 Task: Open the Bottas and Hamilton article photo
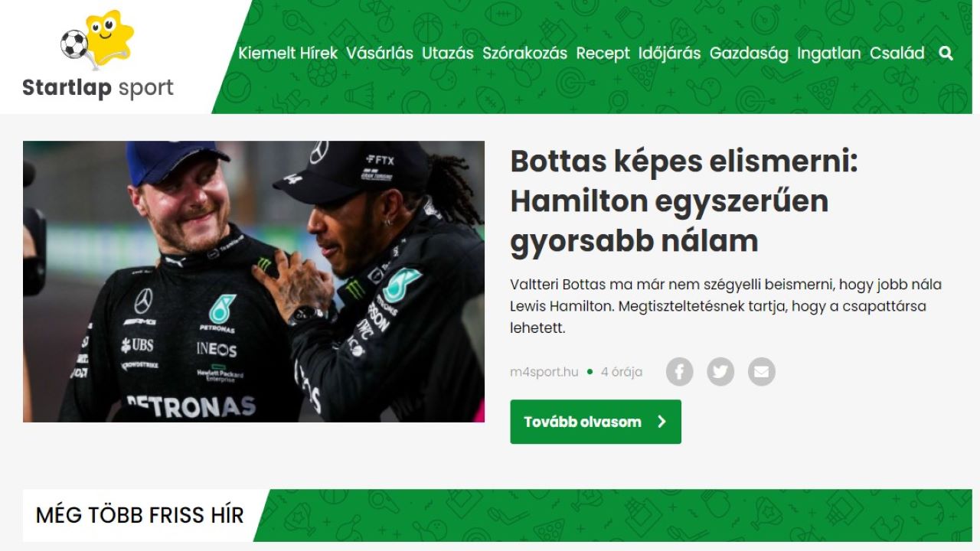point(253,282)
